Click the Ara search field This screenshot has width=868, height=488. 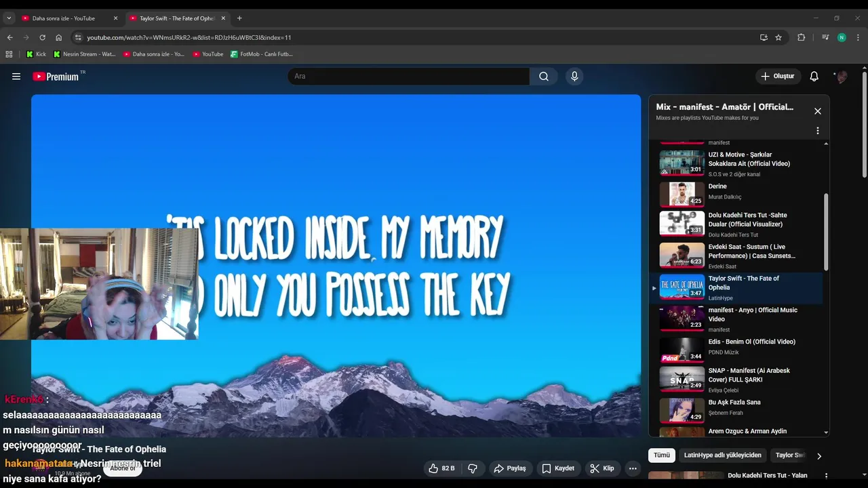click(x=408, y=77)
